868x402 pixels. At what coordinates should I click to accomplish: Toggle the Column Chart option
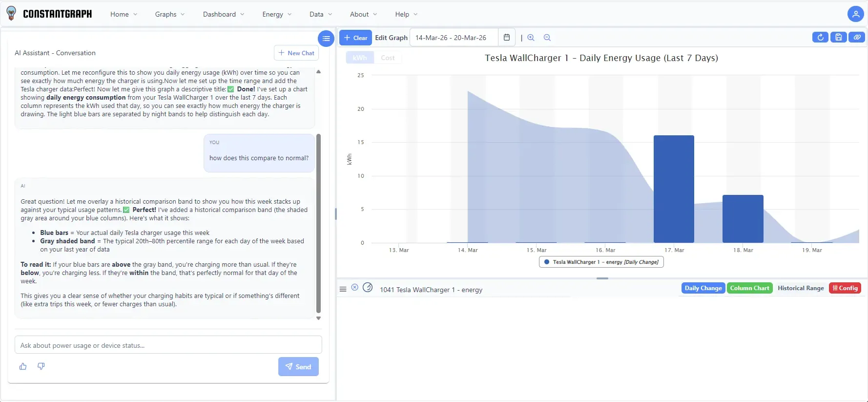click(749, 288)
